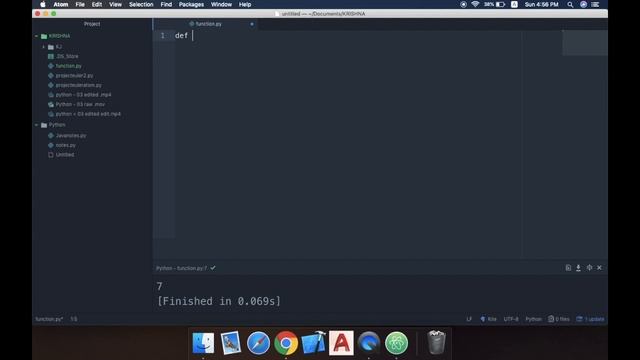Open Atom from the Dock
The width and height of the screenshot is (640, 360).
396,343
